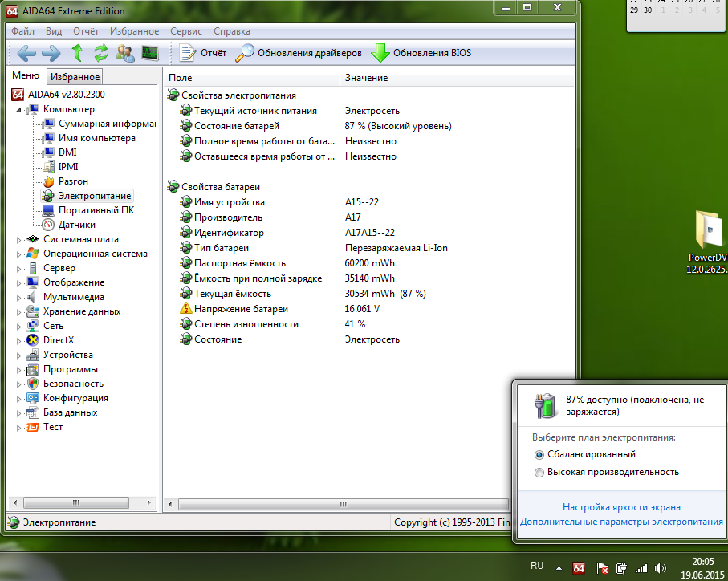Image resolution: width=728 pixels, height=581 pixels.
Task: Click the Back navigation arrow icon
Action: [x=26, y=54]
